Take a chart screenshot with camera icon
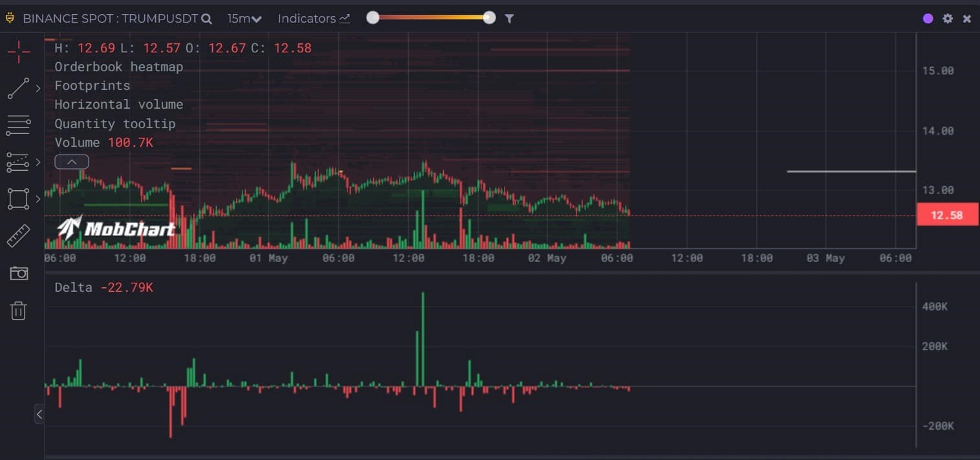Viewport: 980px width, 460px height. point(19,274)
